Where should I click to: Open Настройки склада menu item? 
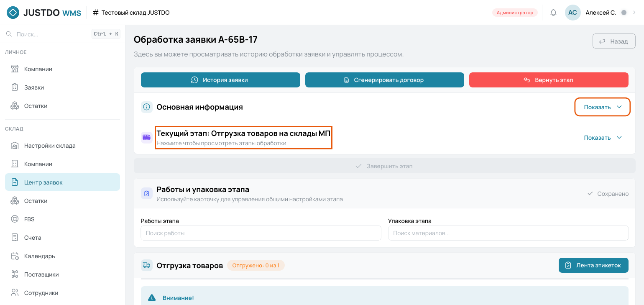[x=62, y=146]
